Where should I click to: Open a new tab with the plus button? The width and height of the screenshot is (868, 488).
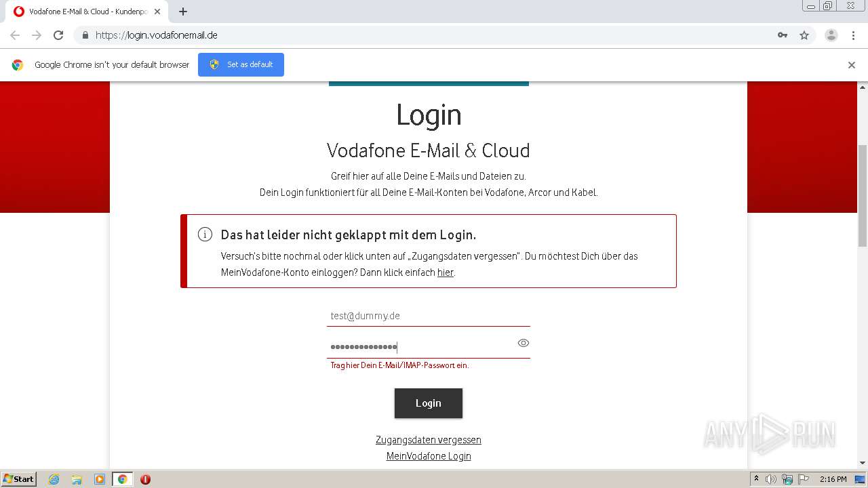click(183, 12)
